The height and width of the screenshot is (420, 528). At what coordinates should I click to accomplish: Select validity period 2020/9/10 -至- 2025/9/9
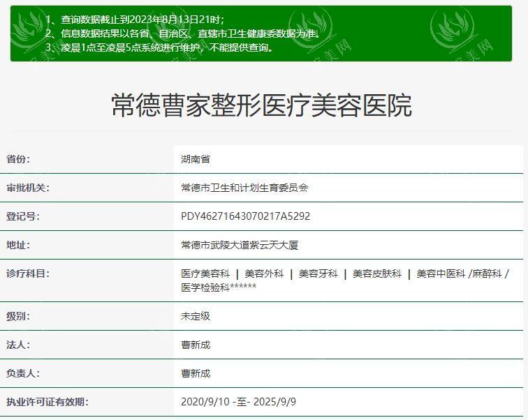[238, 402]
